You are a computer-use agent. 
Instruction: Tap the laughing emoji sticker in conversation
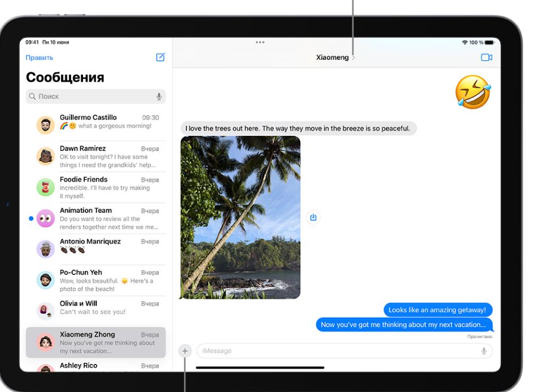[x=473, y=92]
